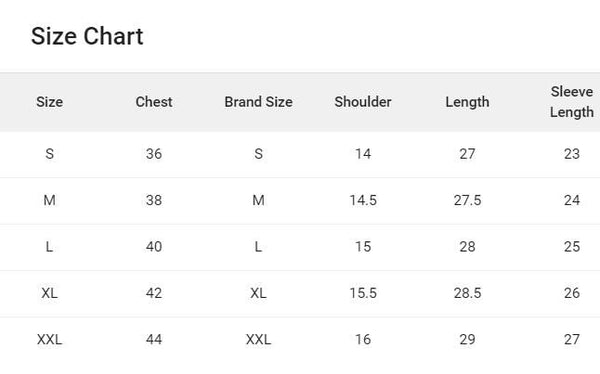Click size M in the Size column
This screenshot has height=374, width=600.
point(49,200)
